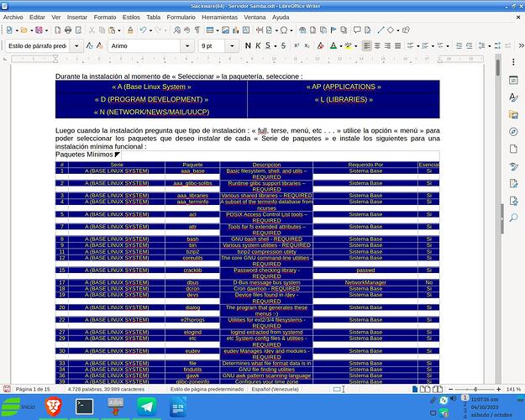Toggle formatting marks pilcrow button
This screenshot has height=420, width=525.
(x=197, y=30)
